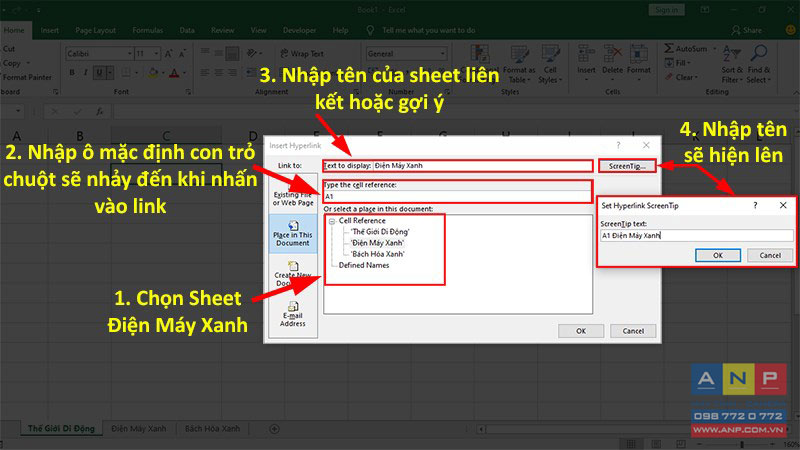This screenshot has height=450, width=800.
Task: Select 'Thế Giới Di Động' in tree
Action: [x=380, y=232]
